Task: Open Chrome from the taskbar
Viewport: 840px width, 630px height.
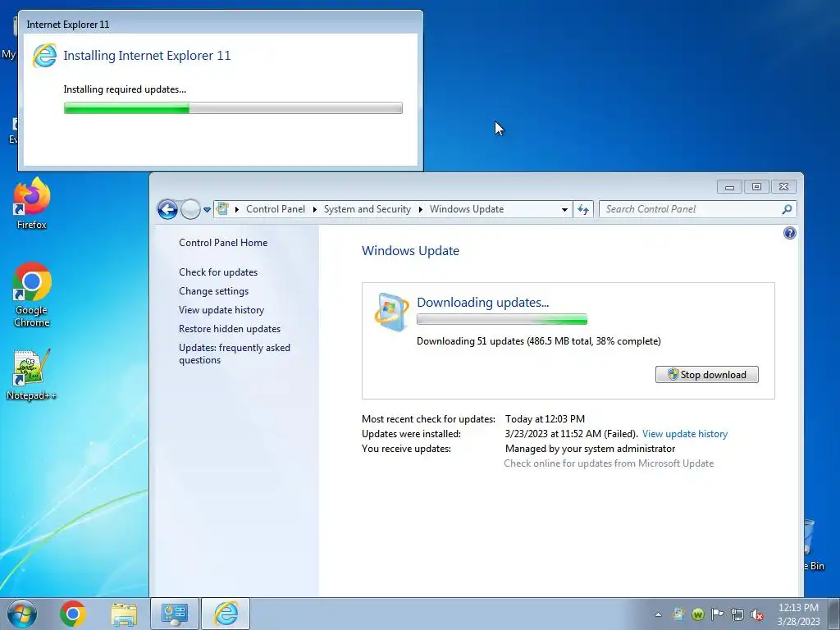Action: [73, 614]
